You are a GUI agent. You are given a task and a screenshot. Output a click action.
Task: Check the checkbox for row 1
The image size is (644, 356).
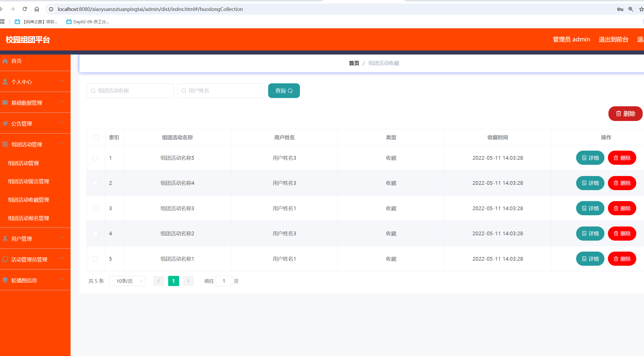(x=95, y=158)
